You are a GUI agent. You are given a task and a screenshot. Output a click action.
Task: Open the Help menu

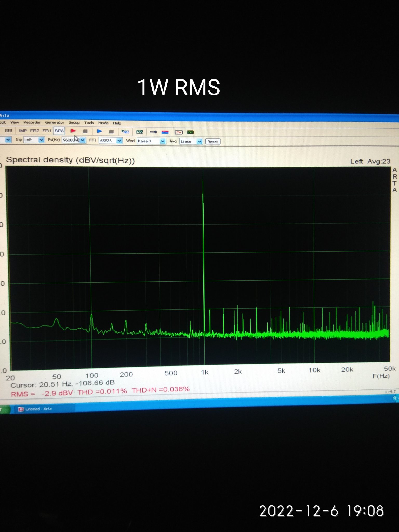(117, 123)
